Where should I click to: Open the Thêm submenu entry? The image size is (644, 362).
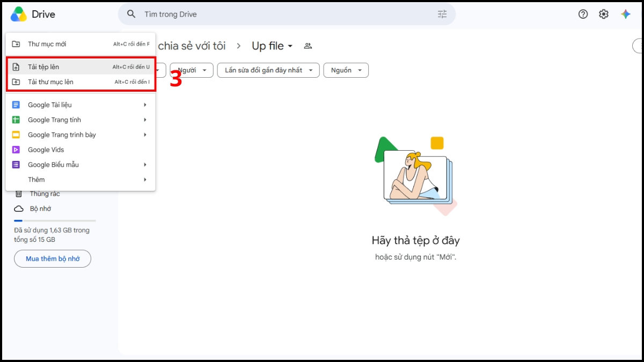pyautogui.click(x=80, y=180)
